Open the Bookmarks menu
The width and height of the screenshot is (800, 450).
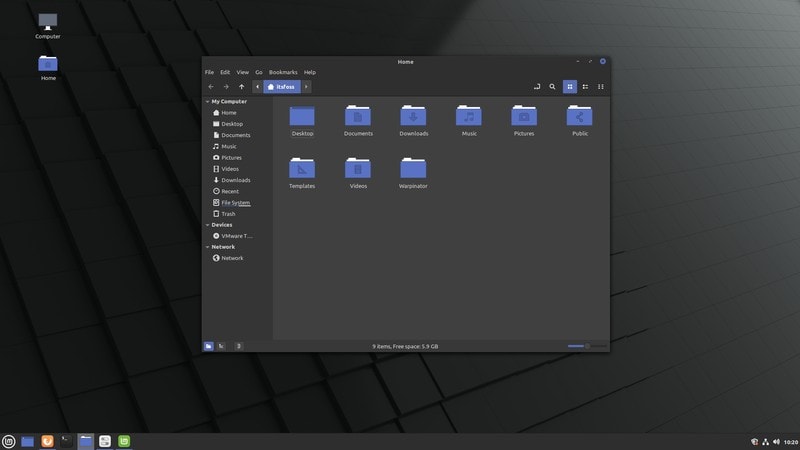point(283,72)
